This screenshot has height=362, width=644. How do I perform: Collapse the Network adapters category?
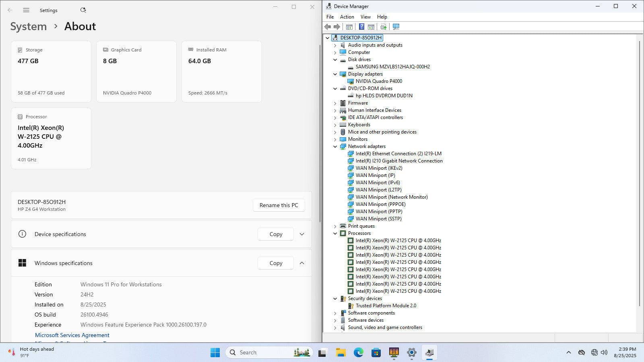pyautogui.click(x=335, y=146)
